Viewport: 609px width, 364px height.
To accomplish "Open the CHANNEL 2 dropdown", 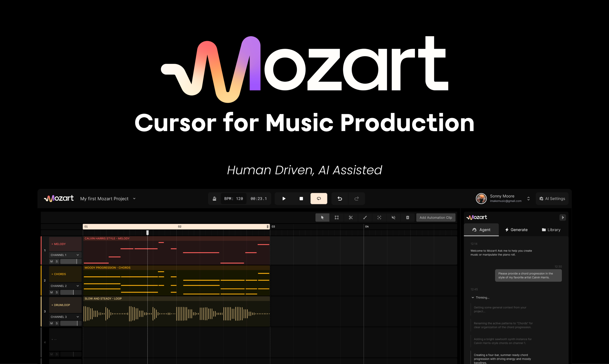I will click(65, 286).
